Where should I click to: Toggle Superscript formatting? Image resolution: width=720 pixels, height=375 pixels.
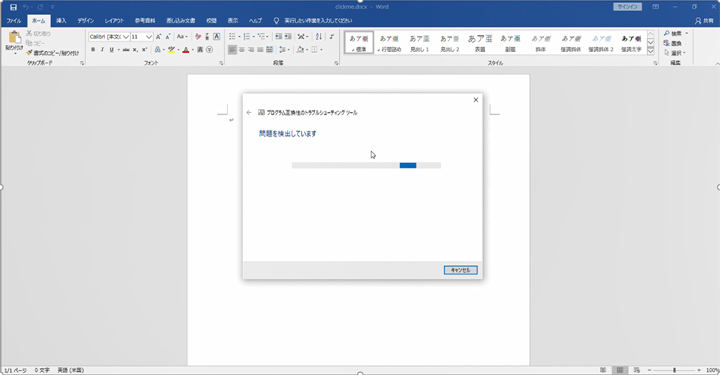[x=144, y=50]
